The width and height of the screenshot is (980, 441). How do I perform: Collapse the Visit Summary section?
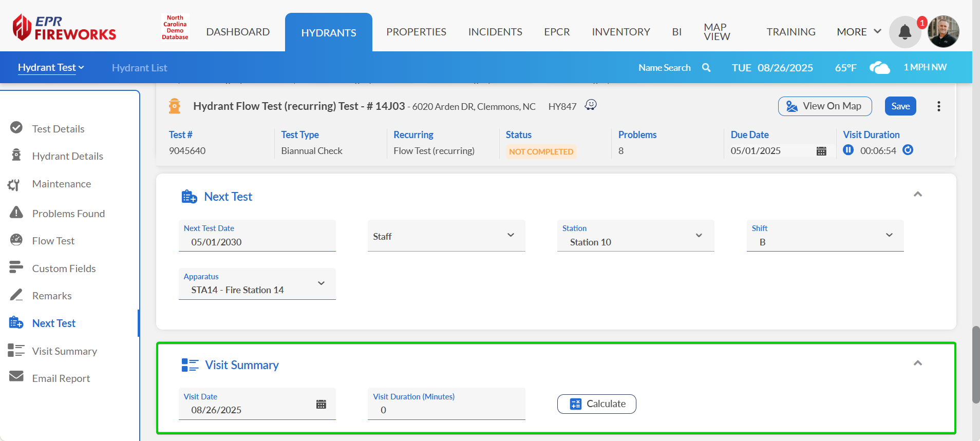(917, 363)
